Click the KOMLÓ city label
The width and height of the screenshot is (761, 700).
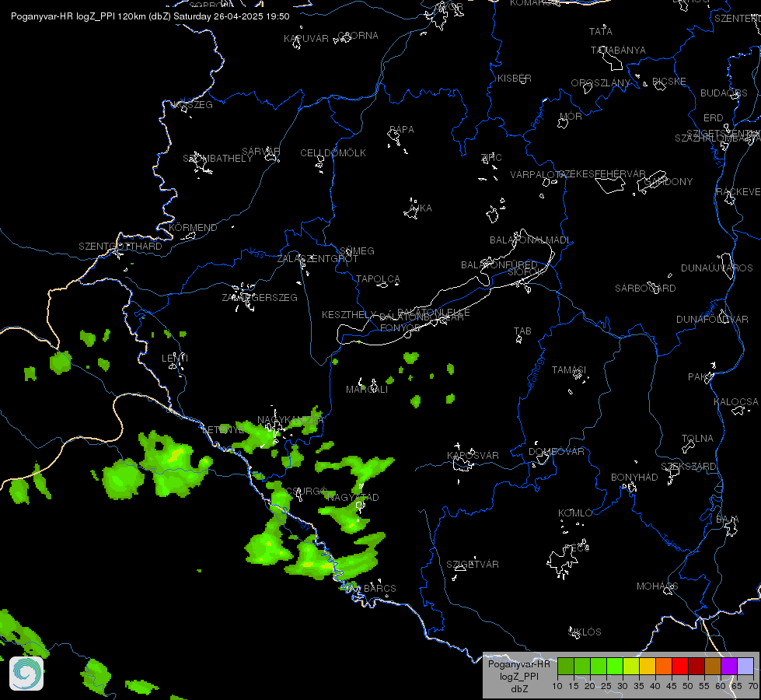[575, 513]
